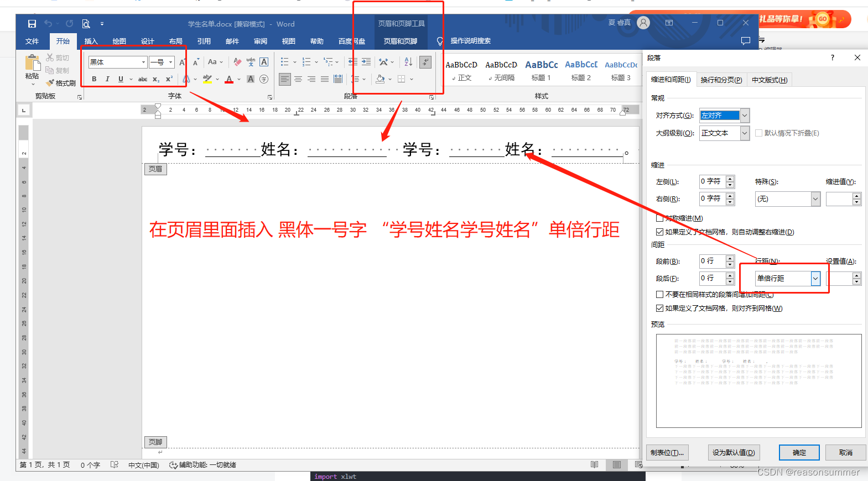Toggle Show paragraph marks icon

pos(425,62)
